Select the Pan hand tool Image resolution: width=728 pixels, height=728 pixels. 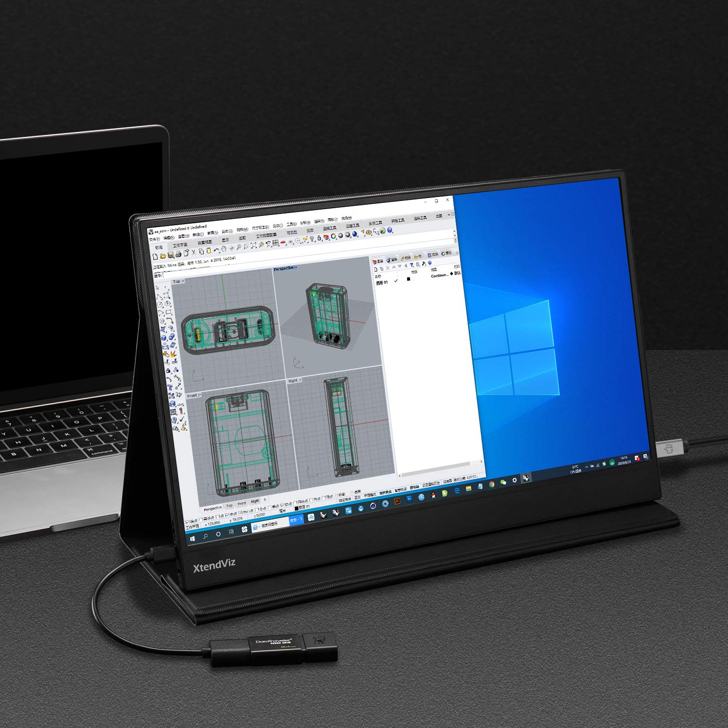coord(224,249)
